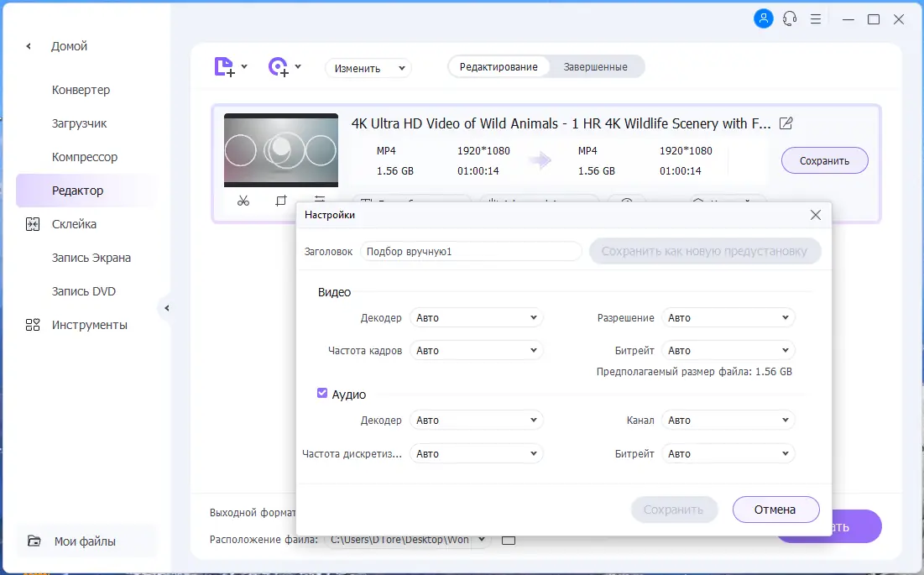Click the back arrow next to Домой
This screenshot has height=575, width=924.
(29, 46)
